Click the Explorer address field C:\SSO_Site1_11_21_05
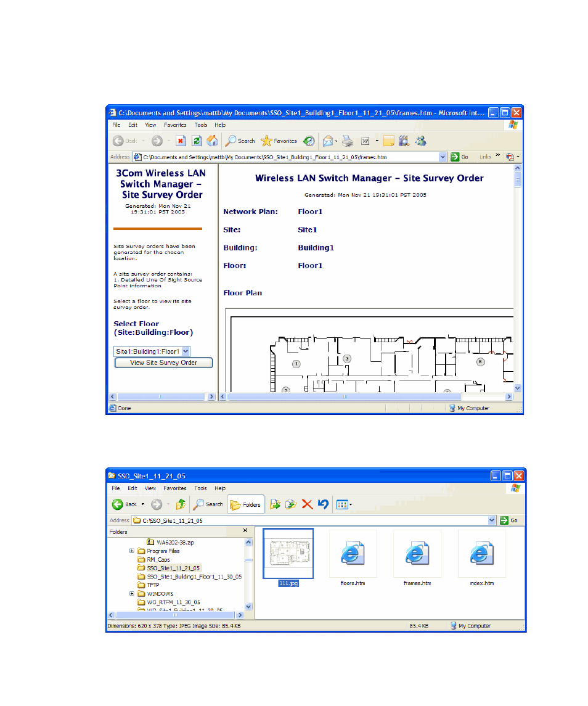Viewport: 588px width, 706px height. (x=314, y=520)
